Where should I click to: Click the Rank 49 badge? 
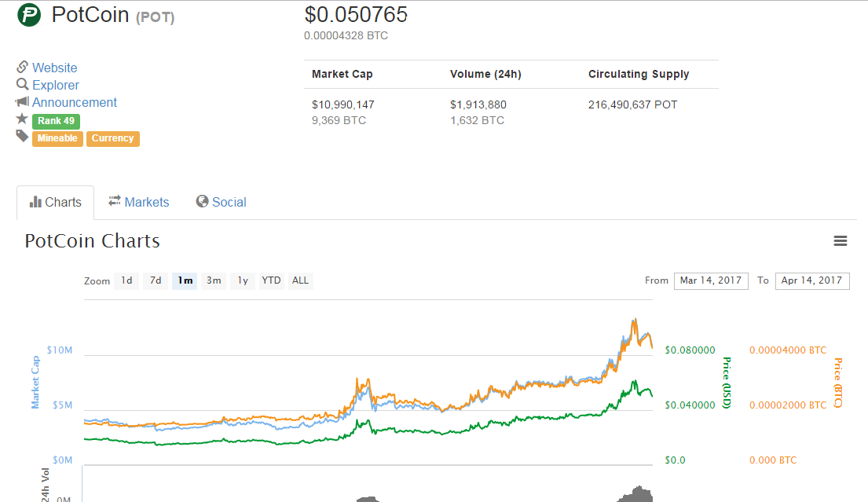pyautogui.click(x=56, y=121)
